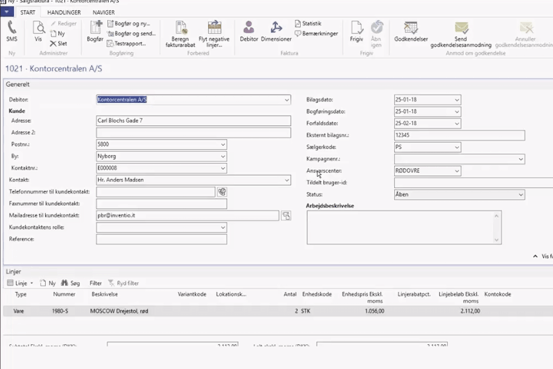Click Filter in the Linjer toolbar

(95, 283)
